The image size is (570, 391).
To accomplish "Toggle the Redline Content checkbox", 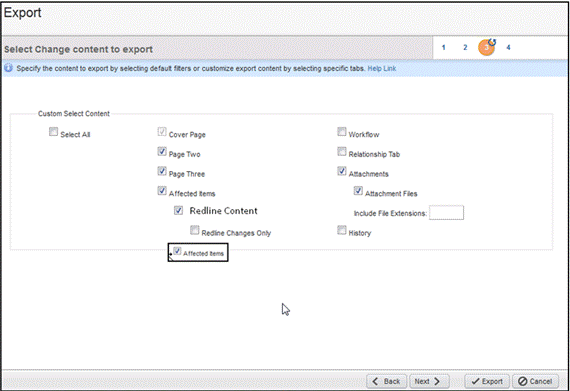I will [178, 210].
